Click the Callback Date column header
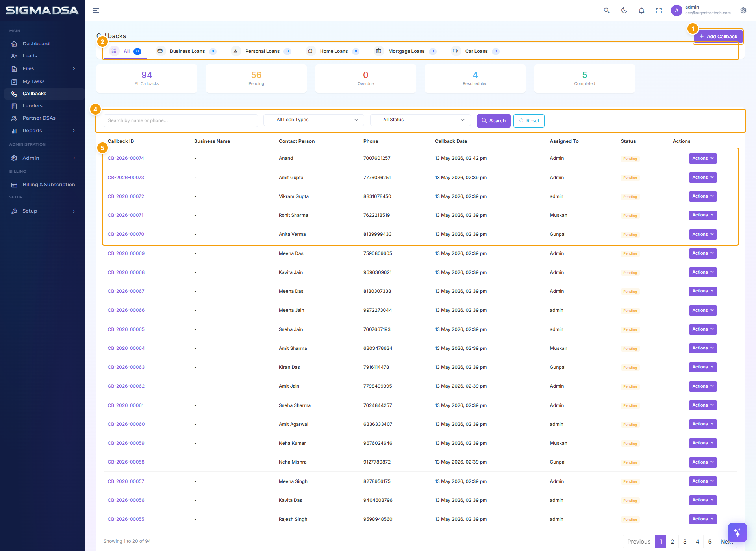756x551 pixels. [x=451, y=141]
